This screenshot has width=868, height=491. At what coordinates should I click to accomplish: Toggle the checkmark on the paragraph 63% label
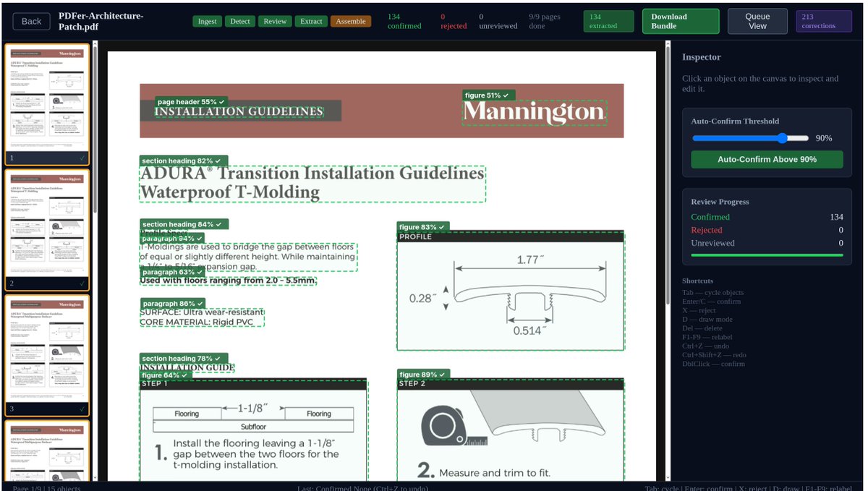pyautogui.click(x=200, y=272)
